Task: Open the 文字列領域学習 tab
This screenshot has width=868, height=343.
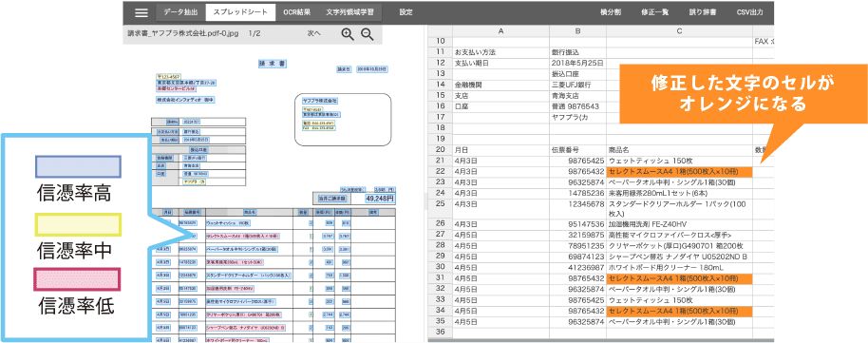Action: point(349,12)
